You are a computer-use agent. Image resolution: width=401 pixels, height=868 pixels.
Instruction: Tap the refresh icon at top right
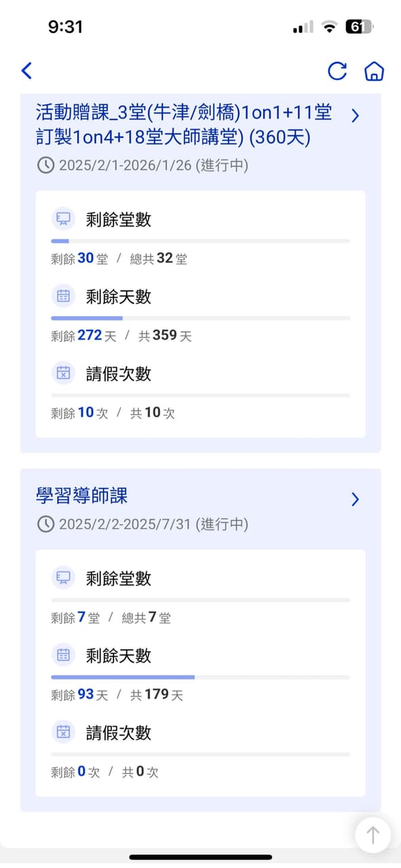click(337, 71)
